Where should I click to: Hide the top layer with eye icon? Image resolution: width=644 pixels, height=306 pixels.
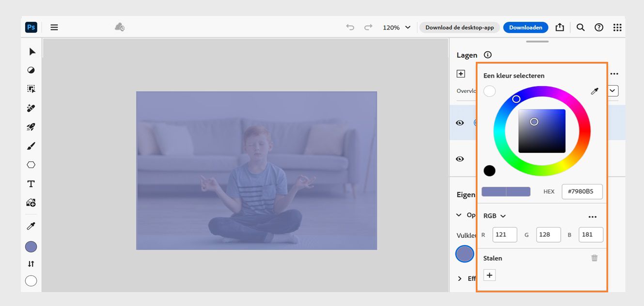click(460, 123)
